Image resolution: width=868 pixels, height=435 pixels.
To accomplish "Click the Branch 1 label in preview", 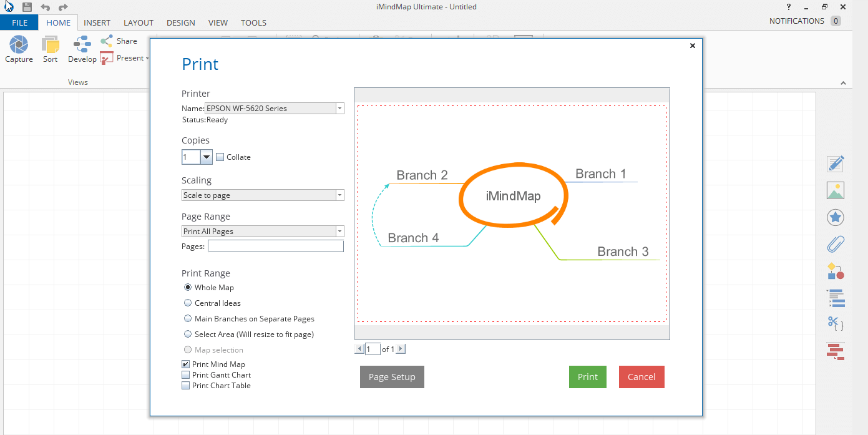I will 600,174.
